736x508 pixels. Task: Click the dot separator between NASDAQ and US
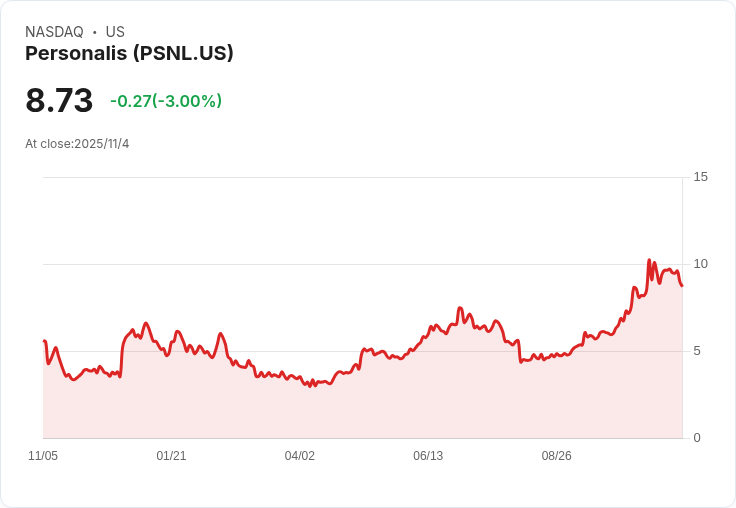(95, 32)
